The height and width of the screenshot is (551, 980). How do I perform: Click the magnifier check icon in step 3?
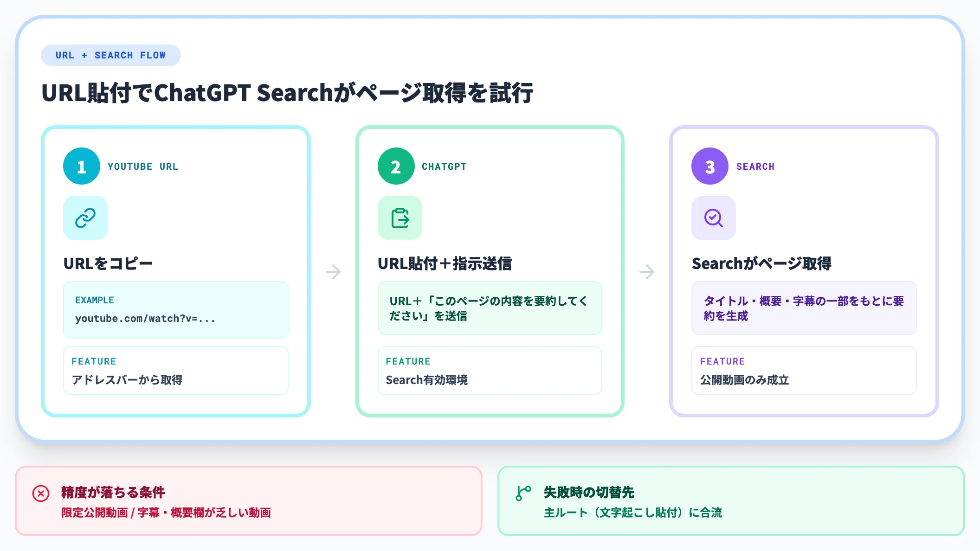tap(714, 218)
